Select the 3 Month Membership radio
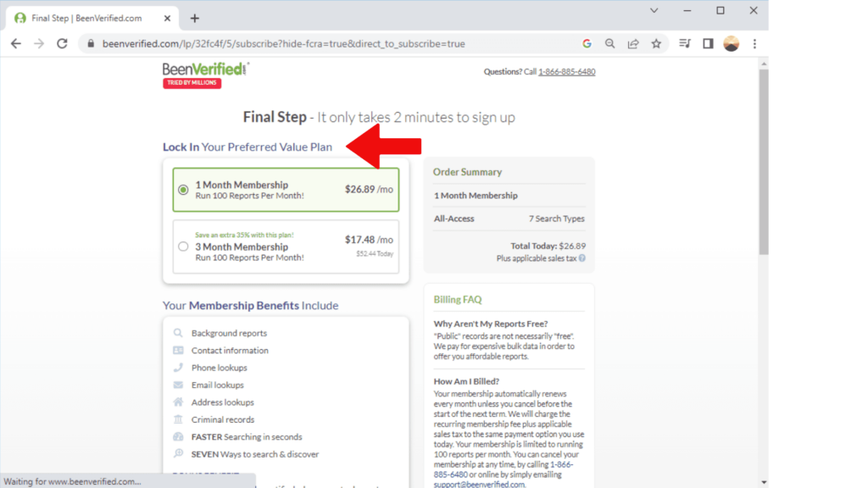Viewport: 868px width, 488px height. (x=183, y=247)
